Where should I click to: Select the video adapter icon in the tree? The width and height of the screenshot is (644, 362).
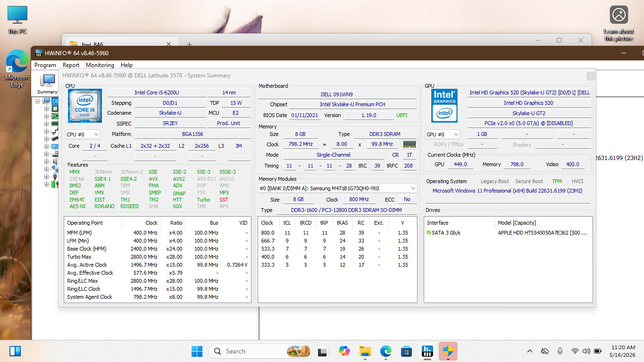tap(55, 139)
